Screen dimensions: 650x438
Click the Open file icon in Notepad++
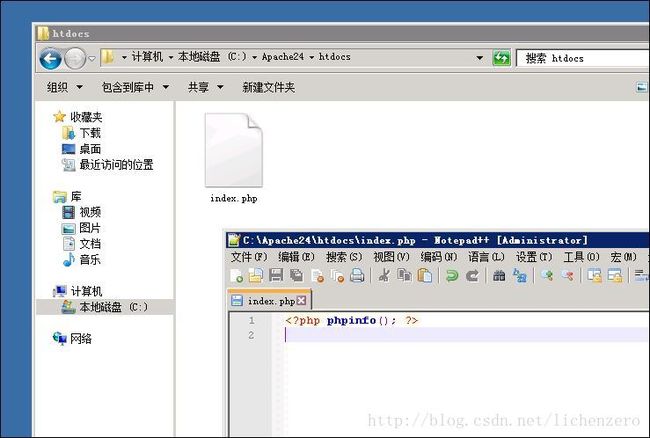click(x=256, y=276)
